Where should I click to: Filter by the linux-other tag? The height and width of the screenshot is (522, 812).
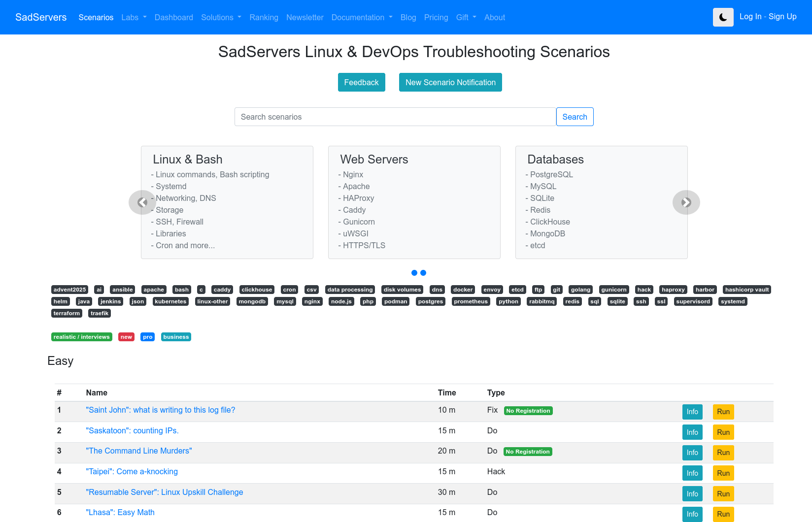pyautogui.click(x=213, y=301)
